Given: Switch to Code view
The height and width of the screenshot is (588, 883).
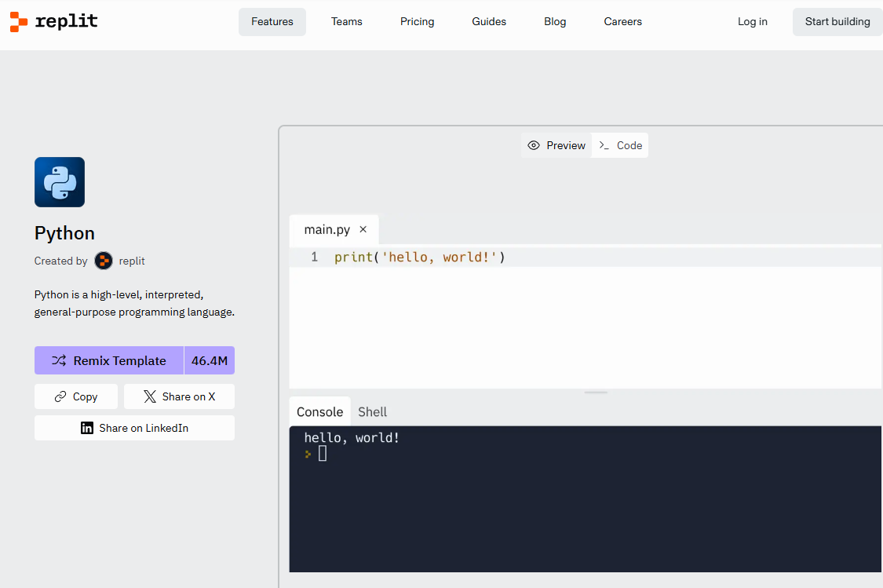Looking at the screenshot, I should [620, 145].
